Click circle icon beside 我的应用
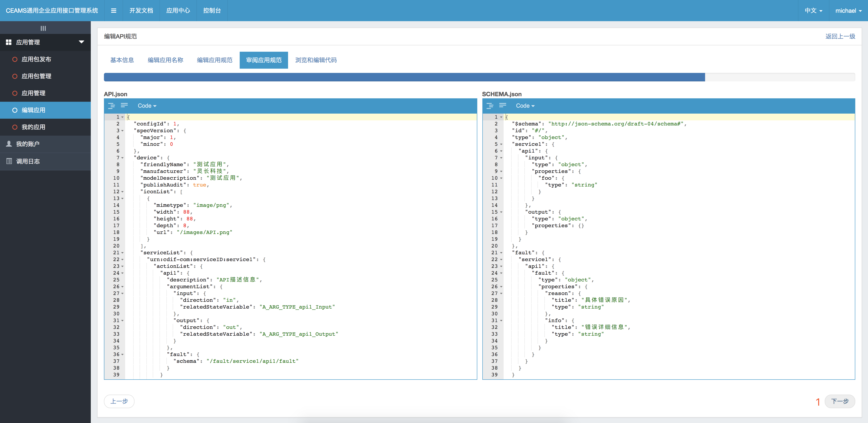This screenshot has height=423, width=868. click(x=15, y=127)
